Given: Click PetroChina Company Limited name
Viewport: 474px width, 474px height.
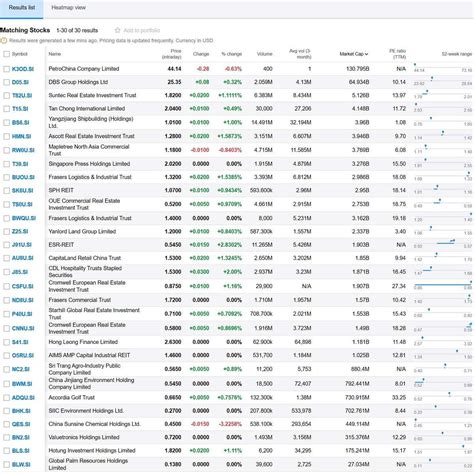Looking at the screenshot, I should (x=84, y=69).
